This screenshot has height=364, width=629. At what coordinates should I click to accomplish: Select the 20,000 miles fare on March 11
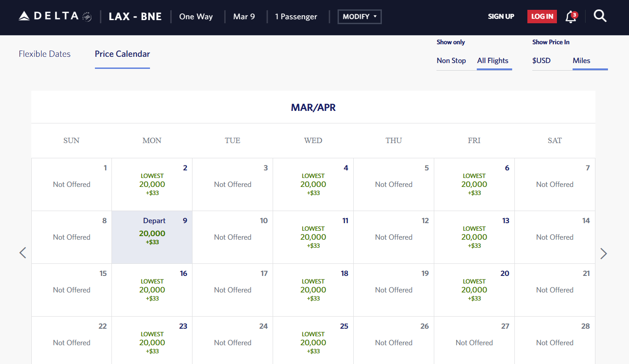pos(313,237)
